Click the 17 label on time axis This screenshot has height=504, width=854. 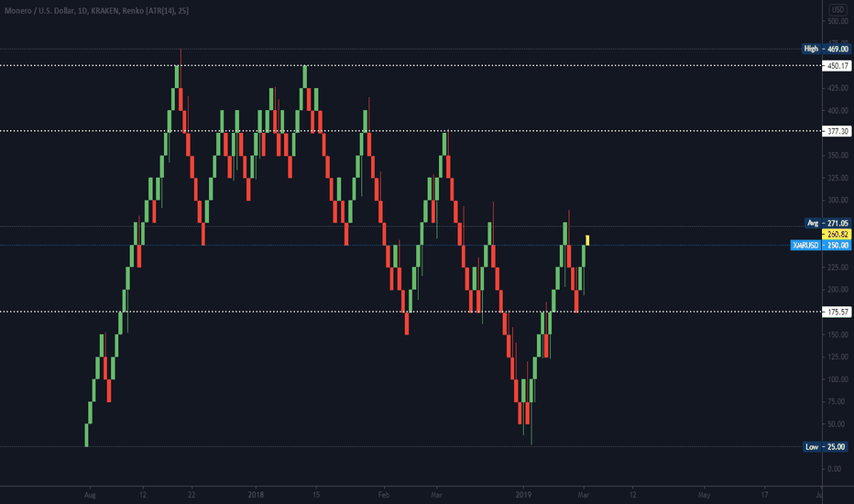coord(765,495)
